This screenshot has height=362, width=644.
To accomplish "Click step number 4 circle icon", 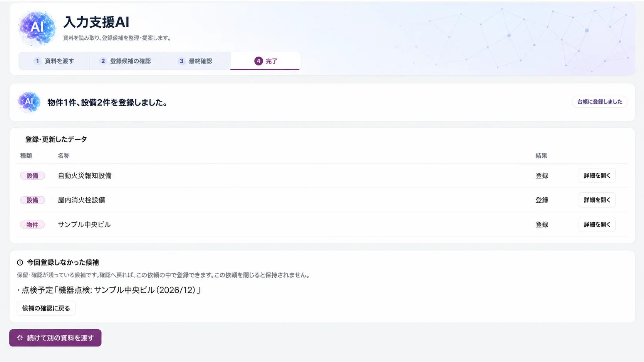I will click(258, 61).
